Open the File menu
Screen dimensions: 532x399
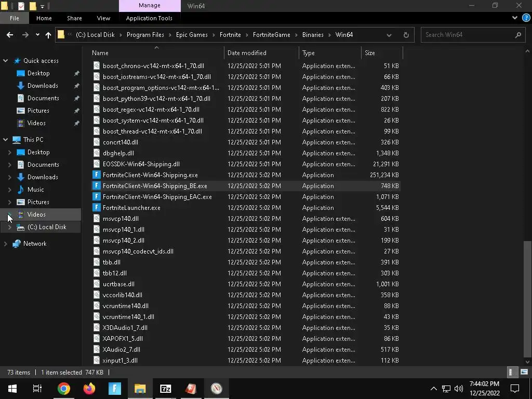coord(15,18)
